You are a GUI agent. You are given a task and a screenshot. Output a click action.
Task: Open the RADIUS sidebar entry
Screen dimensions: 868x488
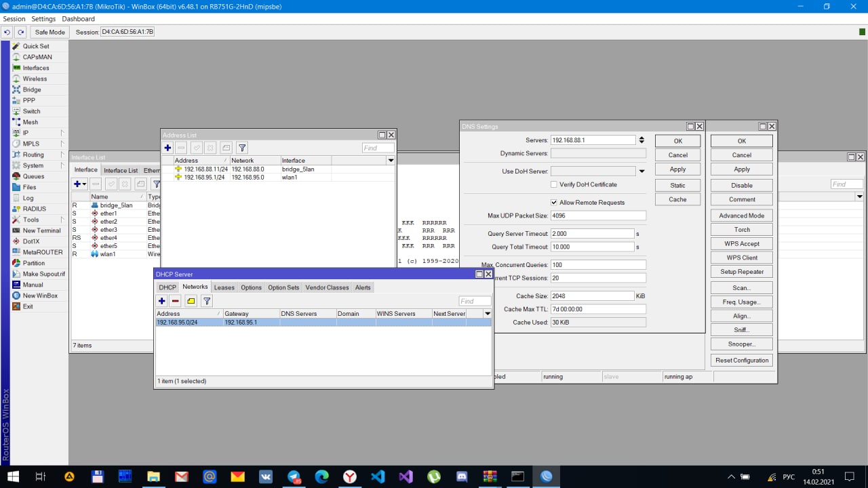tap(35, 209)
